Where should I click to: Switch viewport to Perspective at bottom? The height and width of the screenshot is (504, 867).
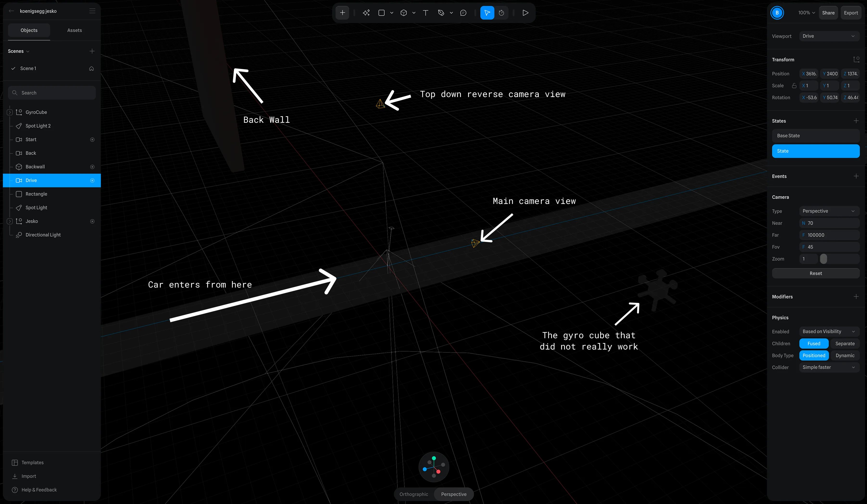click(x=454, y=494)
